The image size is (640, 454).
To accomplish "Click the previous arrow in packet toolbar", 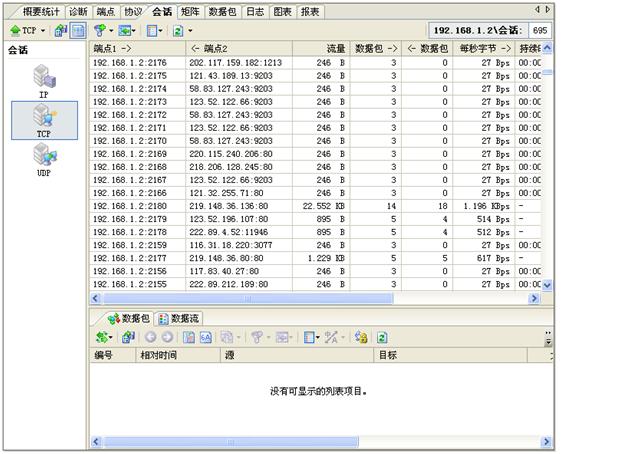I will [x=151, y=338].
